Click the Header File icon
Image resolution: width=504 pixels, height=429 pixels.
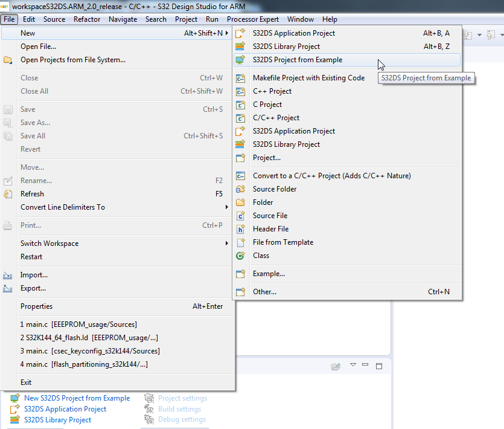(x=240, y=229)
